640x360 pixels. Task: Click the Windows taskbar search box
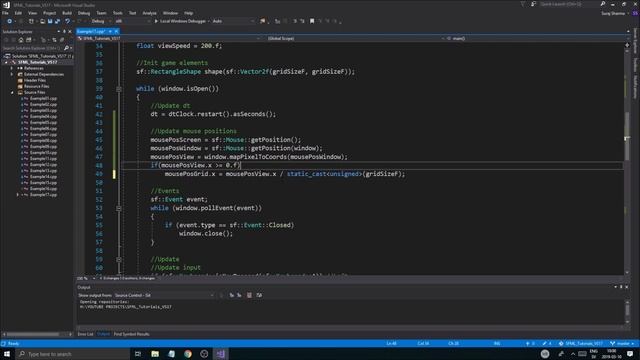pos(73,354)
